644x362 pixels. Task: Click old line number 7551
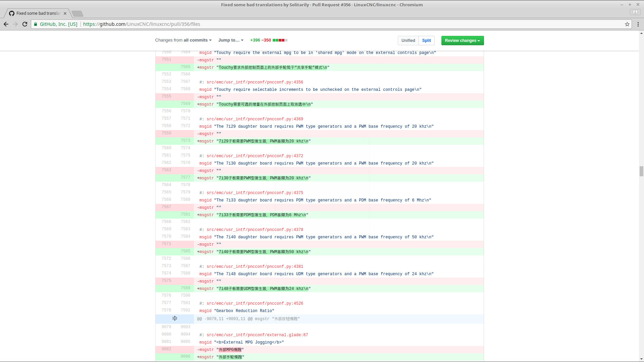166,60
